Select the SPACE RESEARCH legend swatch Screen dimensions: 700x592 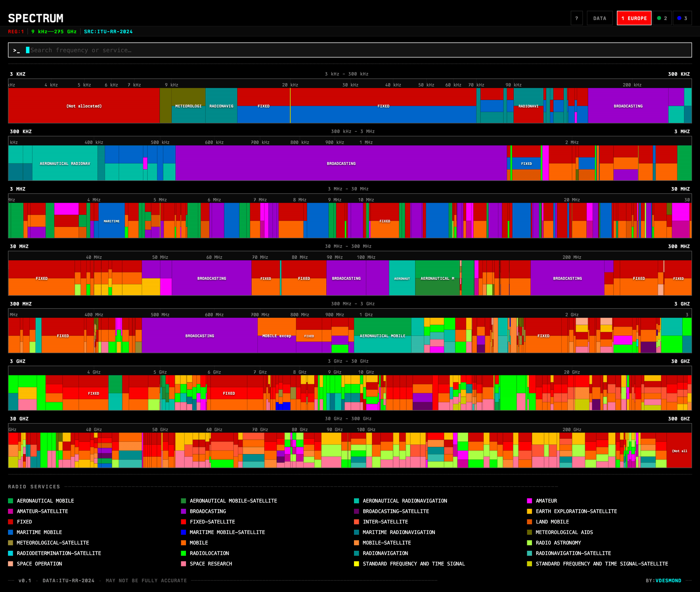pyautogui.click(x=183, y=564)
